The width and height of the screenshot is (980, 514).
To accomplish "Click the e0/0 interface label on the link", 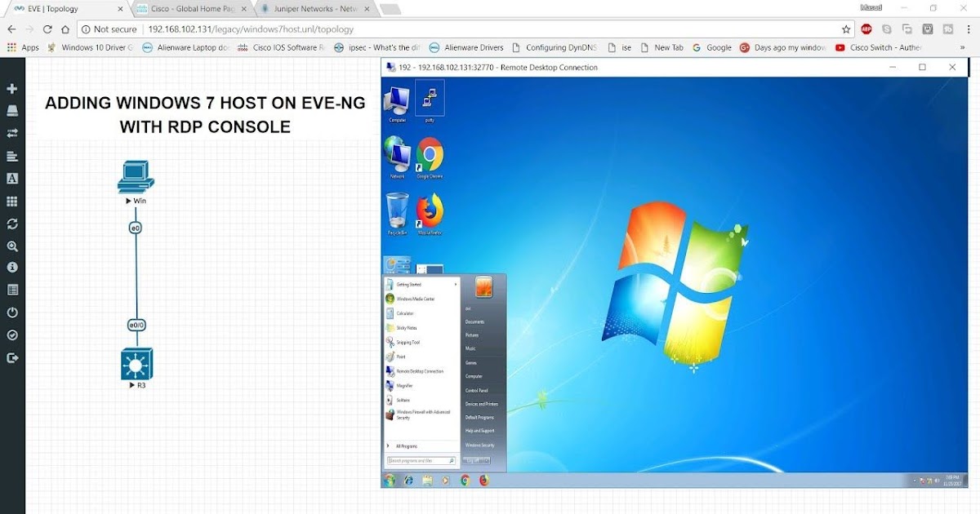I will [136, 325].
